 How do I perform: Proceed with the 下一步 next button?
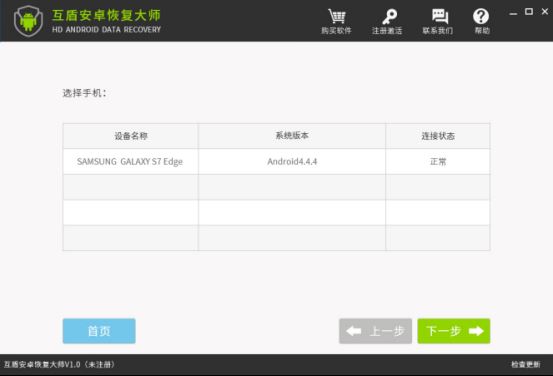[x=454, y=331]
